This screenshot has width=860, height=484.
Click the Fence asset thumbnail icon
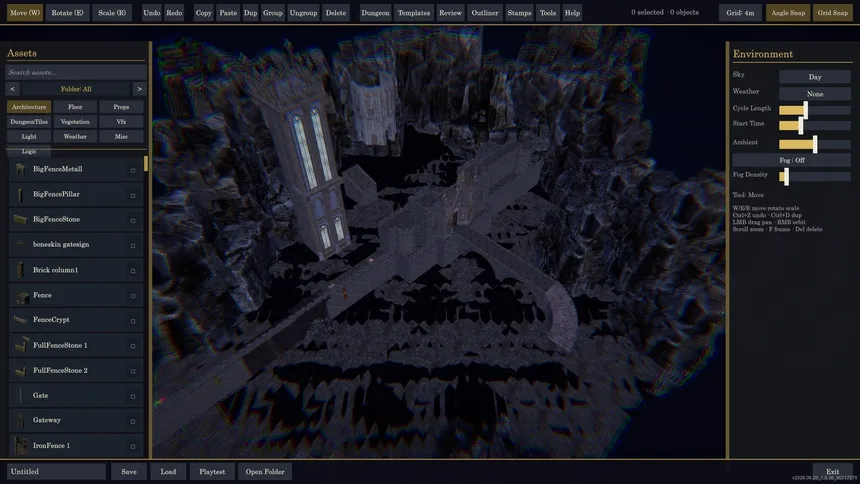pyautogui.click(x=22, y=296)
